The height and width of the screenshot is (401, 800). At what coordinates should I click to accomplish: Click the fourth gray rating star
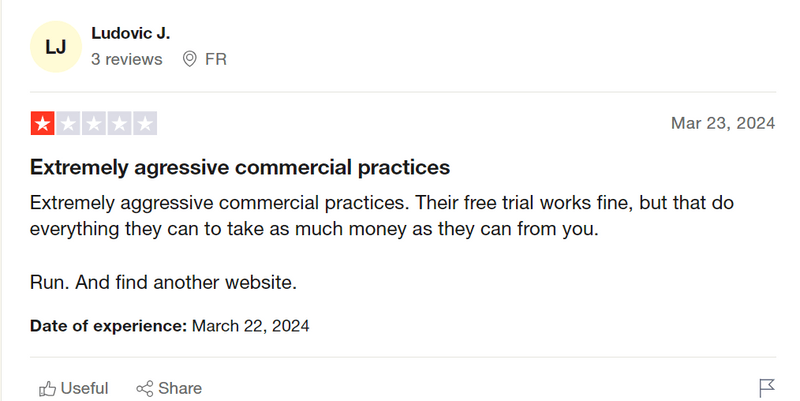point(120,125)
